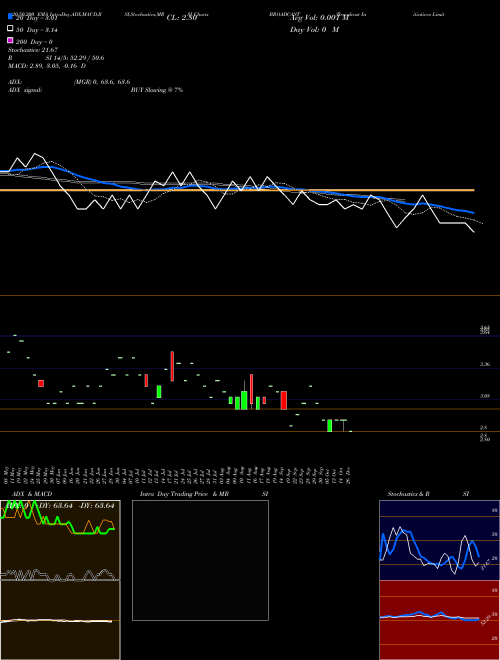
Task: Click the 'ADX & MACD' panel title
Action: click(32, 494)
